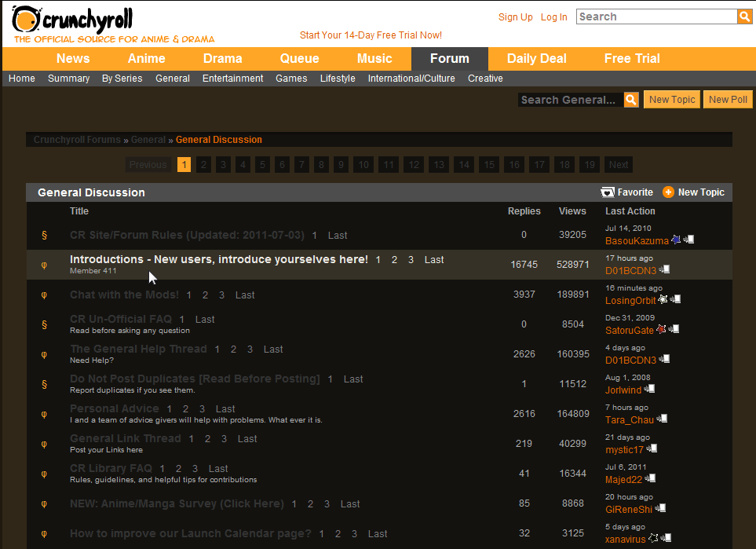Focus the Search General input field
This screenshot has height=549, width=756.
[x=571, y=100]
